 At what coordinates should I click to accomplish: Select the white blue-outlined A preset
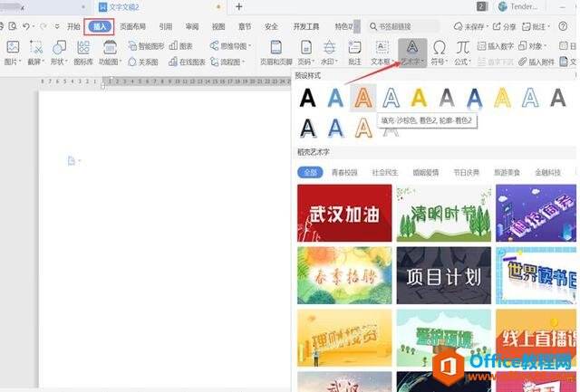391,98
